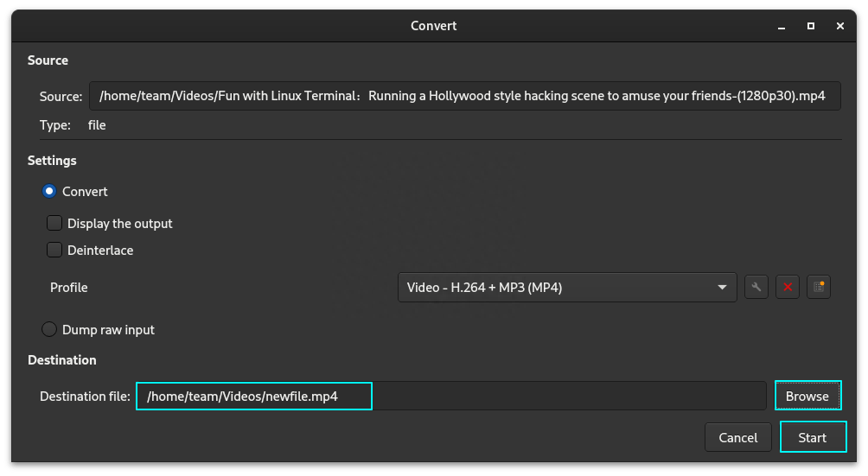Browse for a destination file
Viewport: 868px width, 476px height.
807,396
